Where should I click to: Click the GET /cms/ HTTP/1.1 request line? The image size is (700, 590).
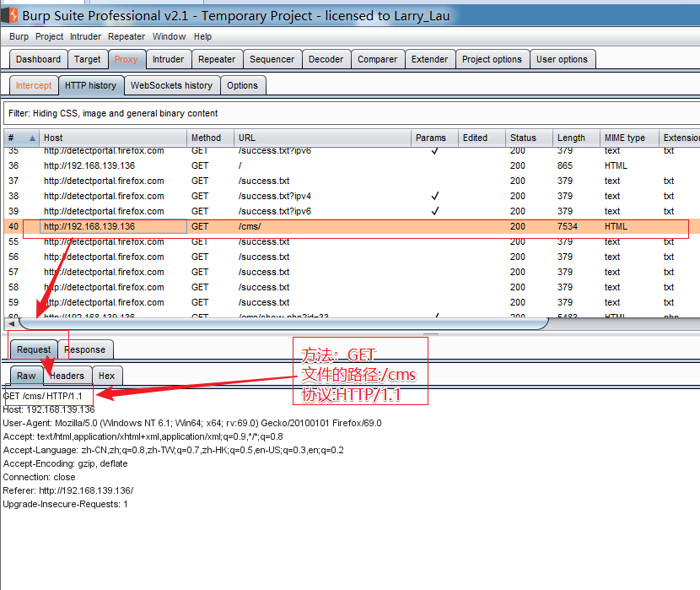(43, 396)
